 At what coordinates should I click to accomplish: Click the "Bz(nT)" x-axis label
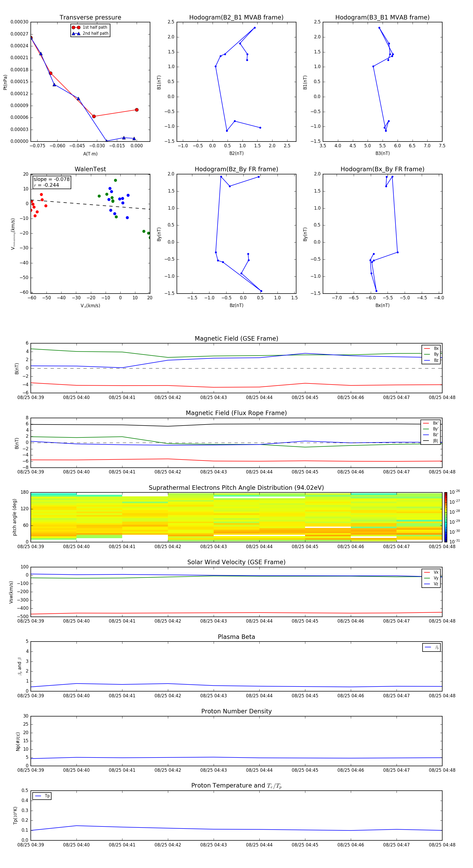tap(236, 305)
